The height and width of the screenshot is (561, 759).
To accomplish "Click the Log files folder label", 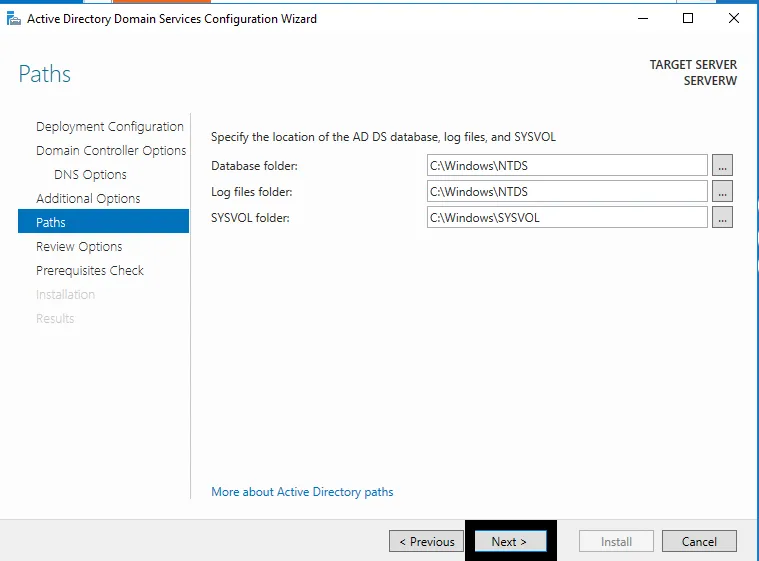I will coord(252,192).
